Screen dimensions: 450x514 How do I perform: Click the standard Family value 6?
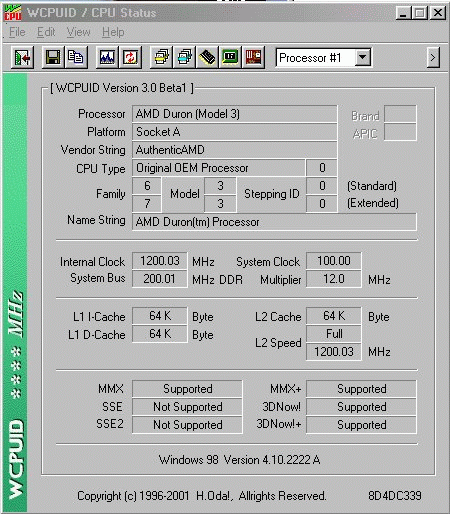click(147, 186)
